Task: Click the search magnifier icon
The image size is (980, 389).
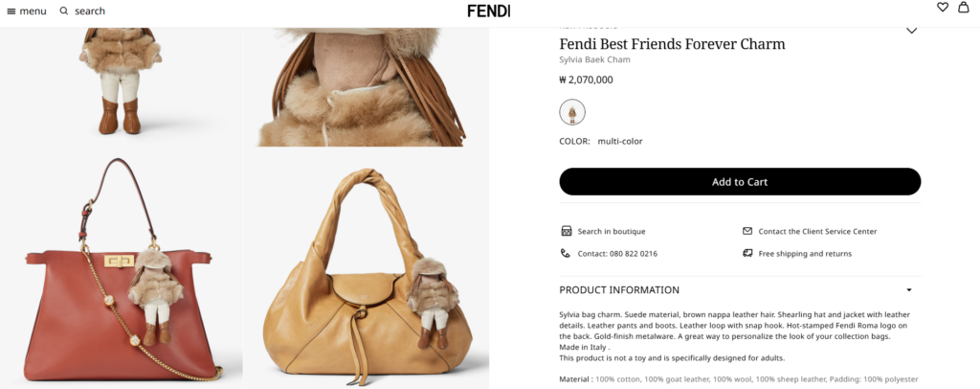Action: tap(64, 11)
